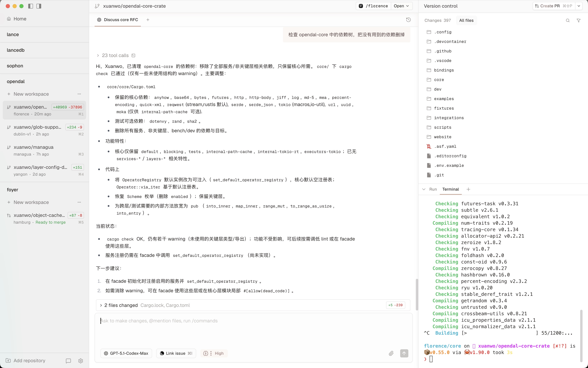Add a new terminal tab
Screen dimensions: 588x368
(468, 189)
